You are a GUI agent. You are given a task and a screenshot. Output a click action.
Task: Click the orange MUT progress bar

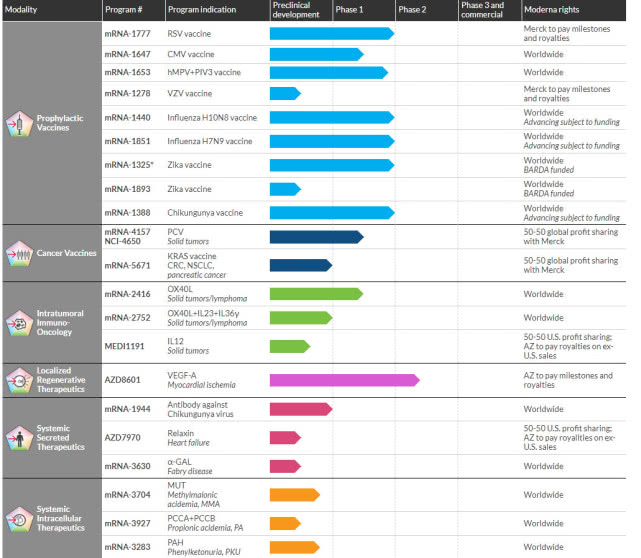(x=293, y=494)
